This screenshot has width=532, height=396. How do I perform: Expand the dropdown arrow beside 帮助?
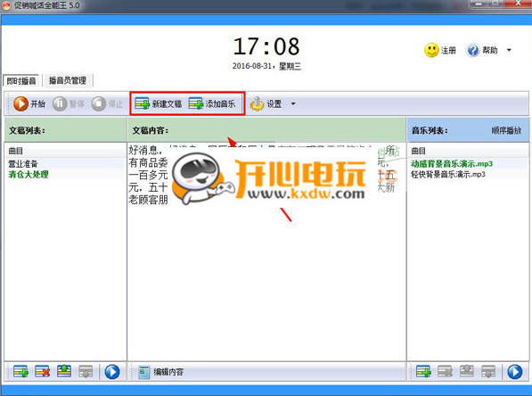coord(509,50)
